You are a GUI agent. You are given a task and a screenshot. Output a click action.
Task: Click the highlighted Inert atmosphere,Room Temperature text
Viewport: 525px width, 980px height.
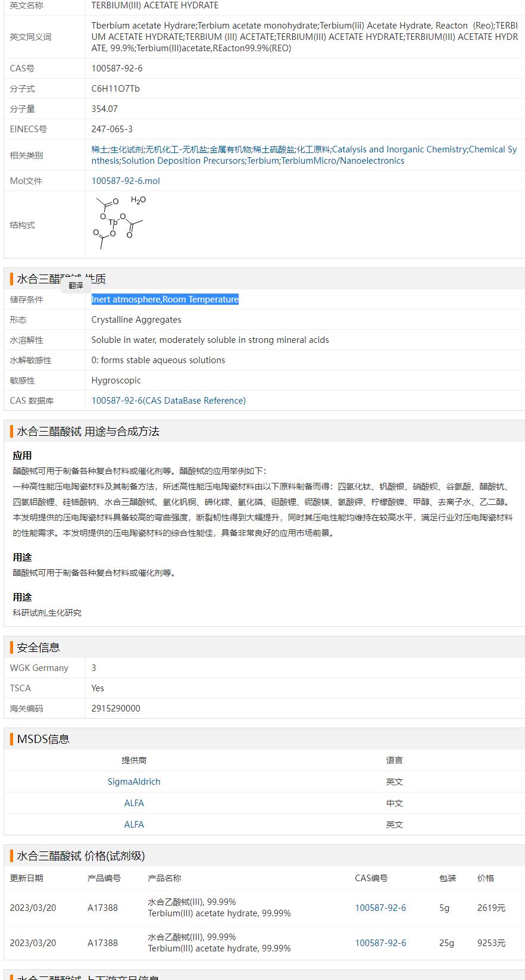pyautogui.click(x=165, y=299)
